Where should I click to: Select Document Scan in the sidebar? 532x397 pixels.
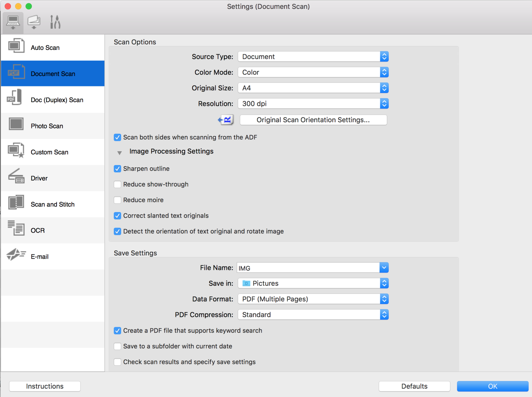point(53,73)
